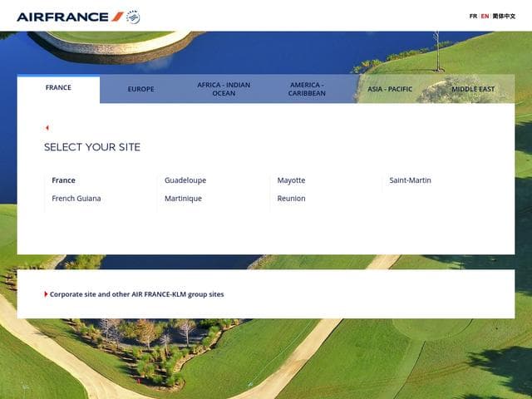
Task: Switch language to Chinese
Action: tap(504, 16)
